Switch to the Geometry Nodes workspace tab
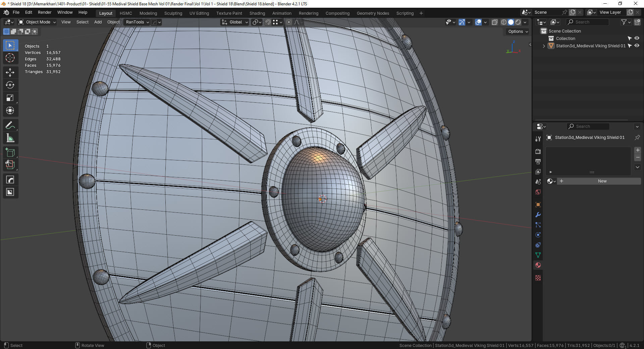Viewport: 644px width, 349px height. click(x=373, y=13)
